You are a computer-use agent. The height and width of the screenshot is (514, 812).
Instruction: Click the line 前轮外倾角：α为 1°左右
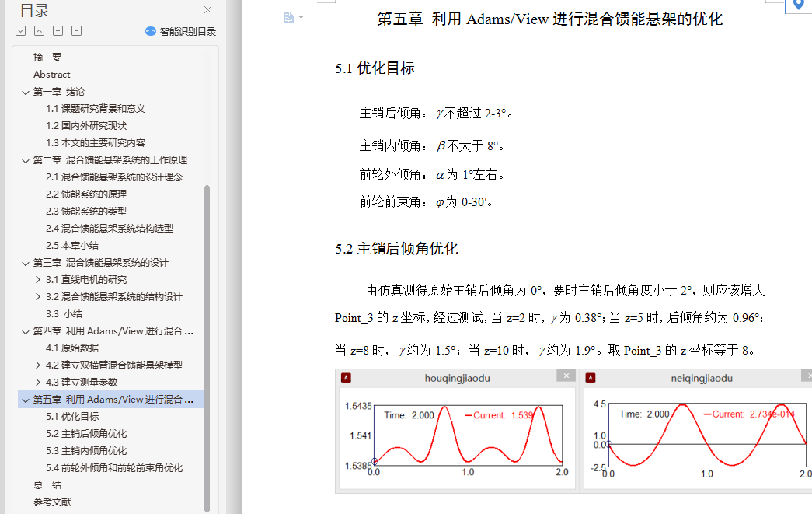(x=432, y=175)
